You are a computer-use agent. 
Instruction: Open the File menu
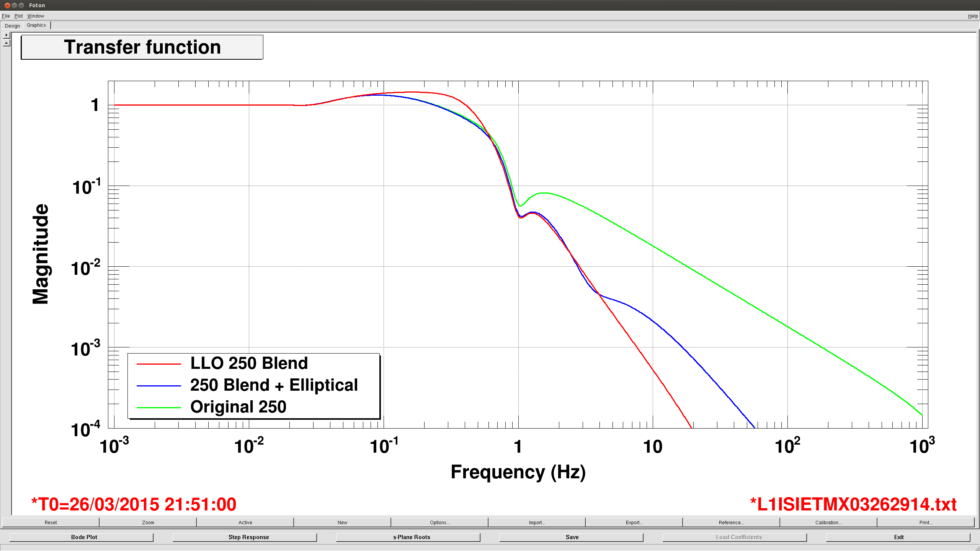pos(6,16)
